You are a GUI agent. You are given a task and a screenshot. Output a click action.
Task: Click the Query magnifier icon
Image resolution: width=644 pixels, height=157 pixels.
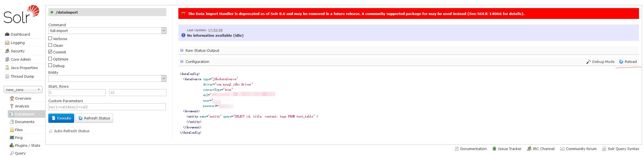(12, 153)
